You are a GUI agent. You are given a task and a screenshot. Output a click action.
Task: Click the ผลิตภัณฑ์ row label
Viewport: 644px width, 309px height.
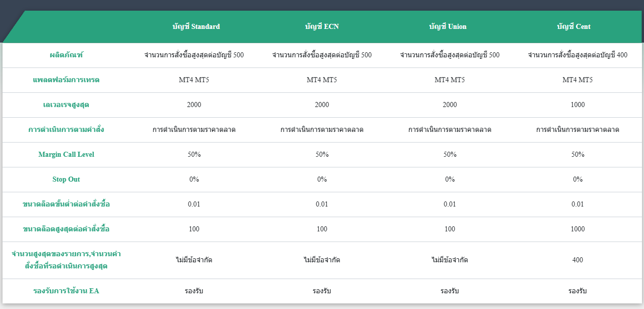pyautogui.click(x=66, y=55)
